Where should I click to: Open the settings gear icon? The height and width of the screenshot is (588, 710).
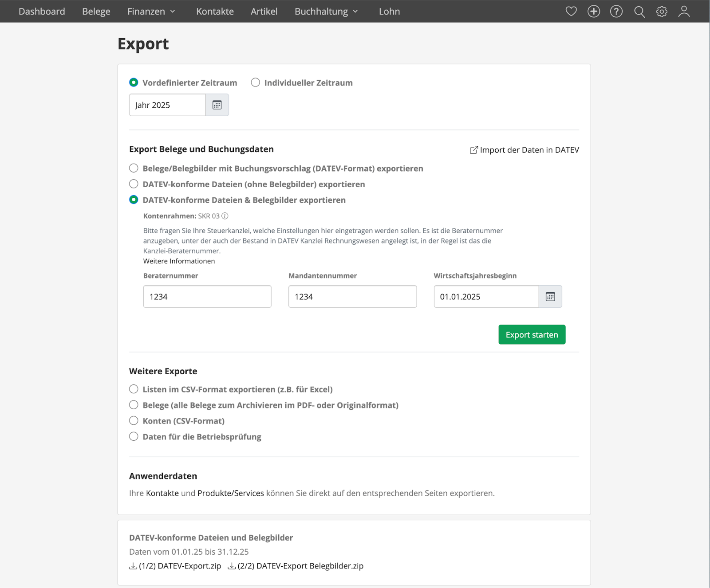pos(662,12)
